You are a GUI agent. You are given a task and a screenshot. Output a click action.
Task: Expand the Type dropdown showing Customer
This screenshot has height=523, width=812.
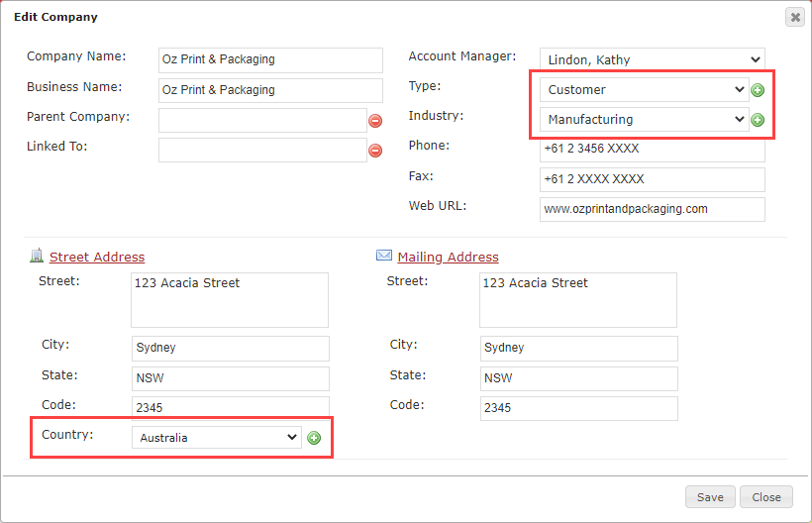point(645,89)
